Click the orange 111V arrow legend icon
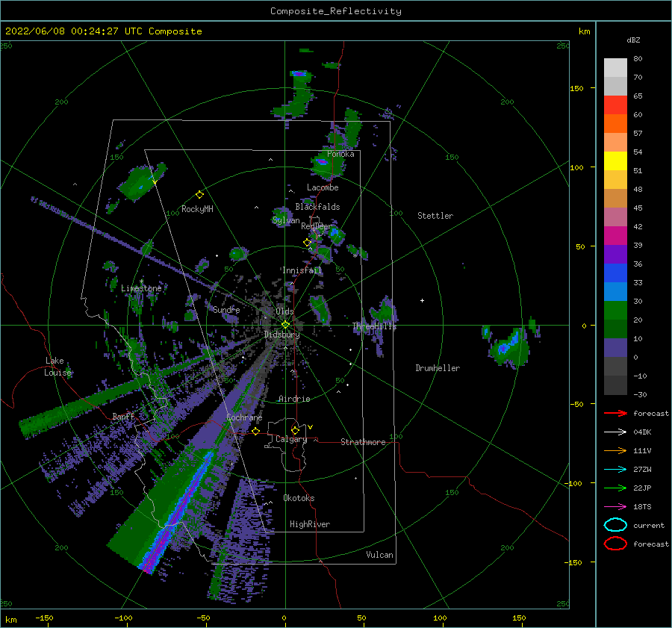This screenshot has height=628, width=672. pos(615,450)
